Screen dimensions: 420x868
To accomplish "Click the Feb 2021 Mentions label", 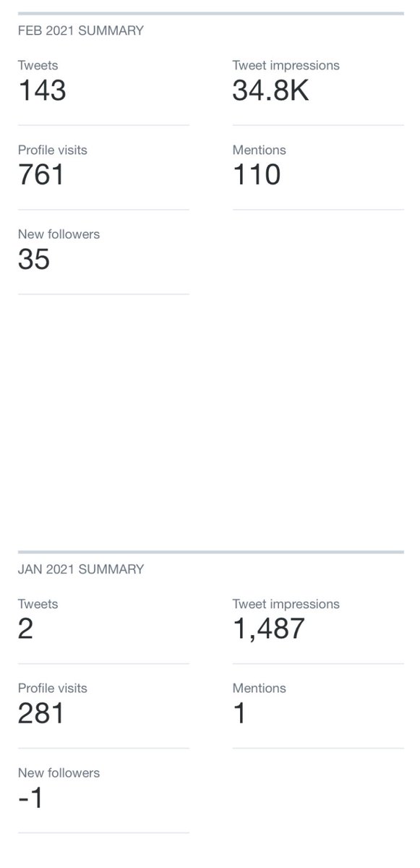I will click(x=259, y=150).
